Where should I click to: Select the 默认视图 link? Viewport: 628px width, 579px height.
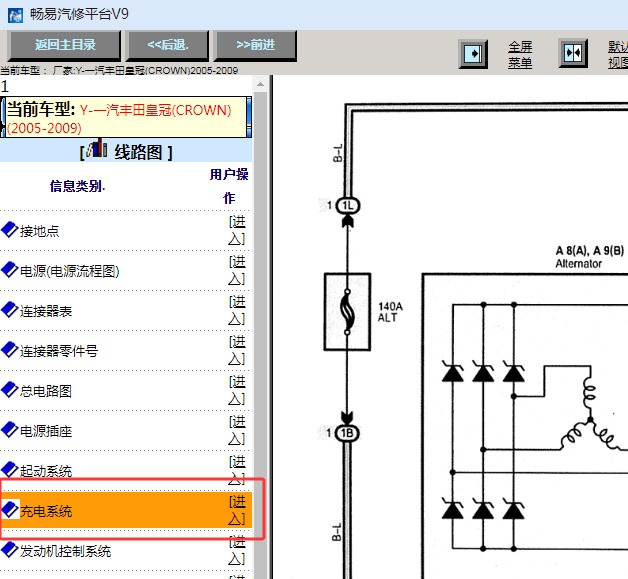pos(618,55)
